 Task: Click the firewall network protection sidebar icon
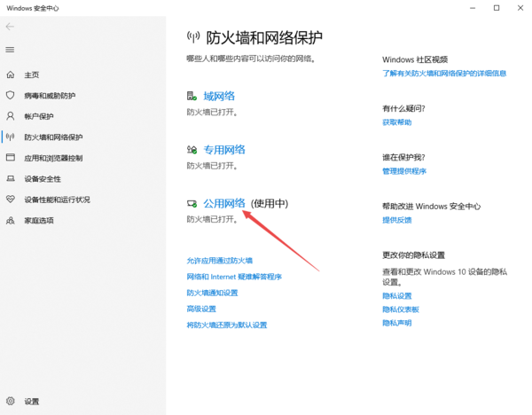click(x=11, y=137)
